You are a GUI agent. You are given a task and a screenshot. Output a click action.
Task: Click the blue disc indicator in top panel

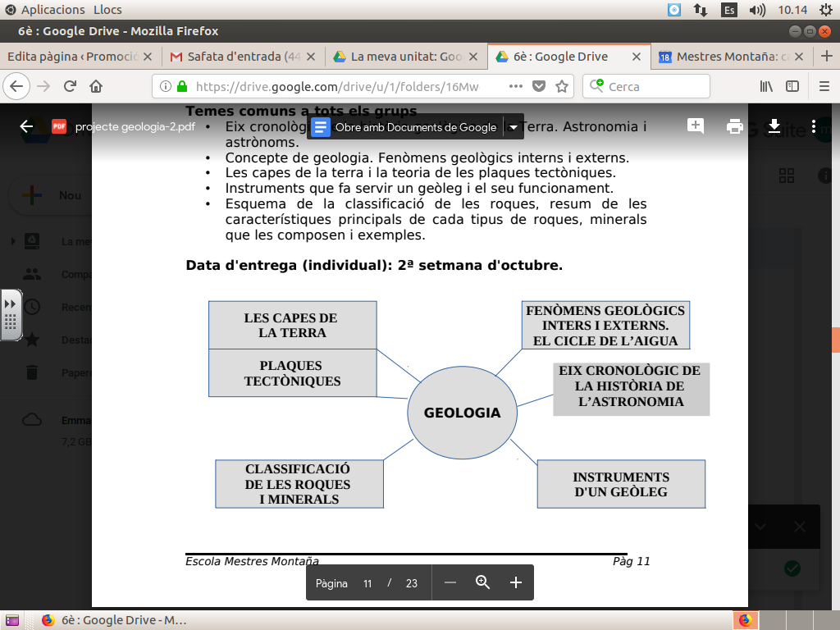(x=674, y=10)
